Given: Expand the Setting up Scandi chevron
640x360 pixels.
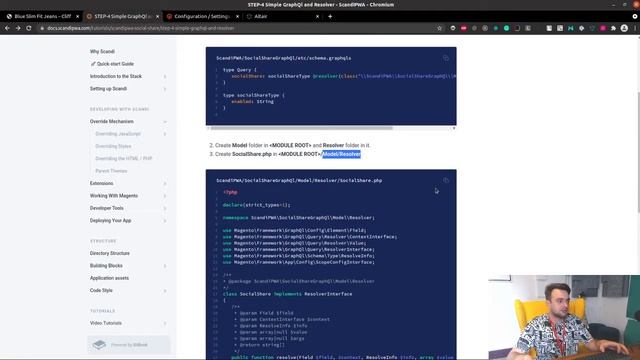Looking at the screenshot, I should 165,89.
